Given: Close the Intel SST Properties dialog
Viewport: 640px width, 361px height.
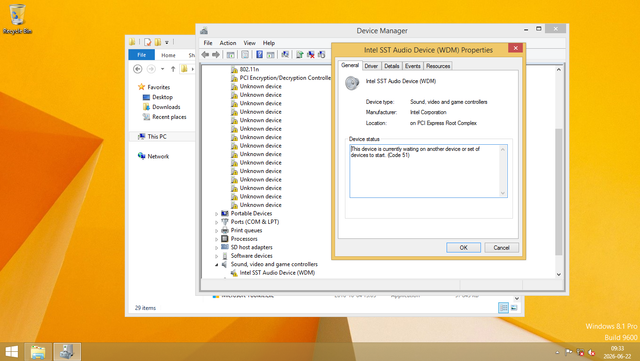Looking at the screenshot, I should click(516, 48).
